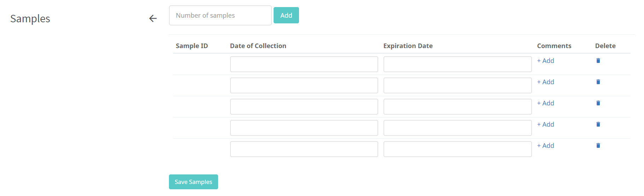Click trash icon in fifth row
Image resolution: width=644 pixels, height=196 pixels.
tap(598, 145)
